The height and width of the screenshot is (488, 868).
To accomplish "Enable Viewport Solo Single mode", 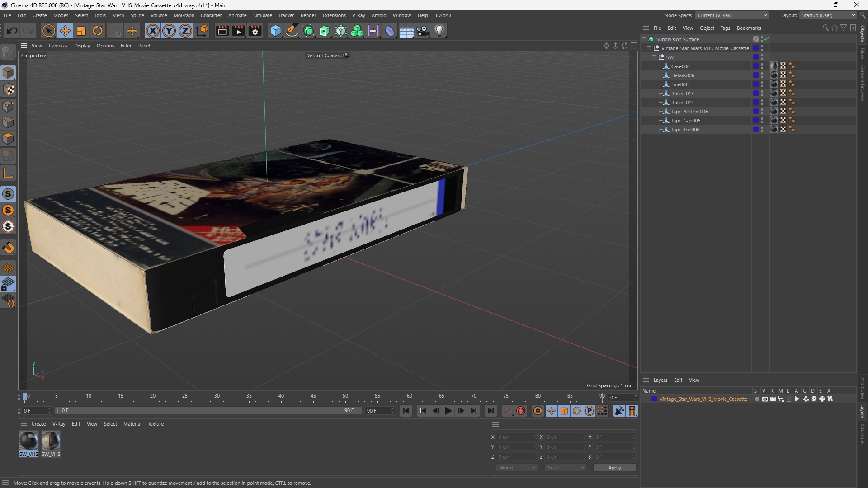I will [x=8, y=210].
